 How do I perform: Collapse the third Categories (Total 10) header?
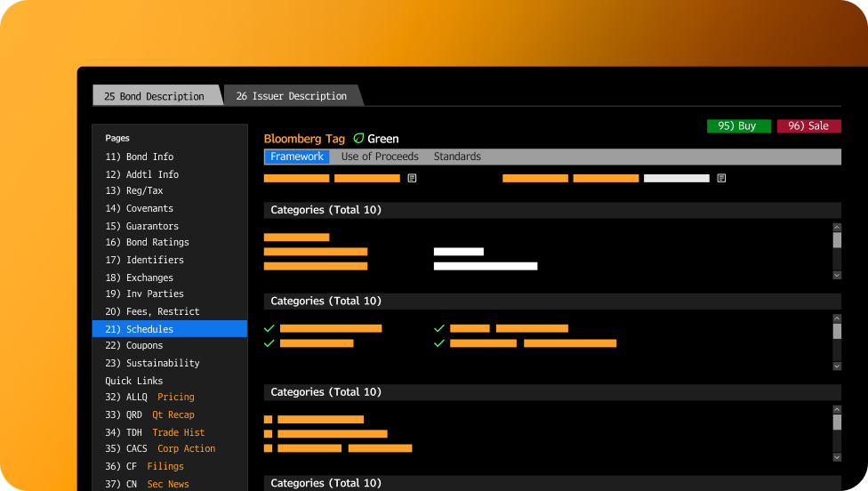pos(325,391)
